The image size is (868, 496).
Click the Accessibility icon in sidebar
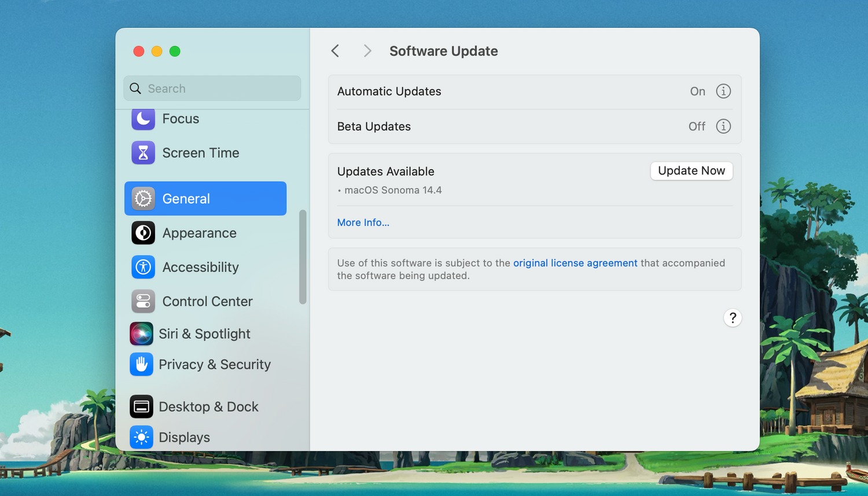(x=143, y=267)
